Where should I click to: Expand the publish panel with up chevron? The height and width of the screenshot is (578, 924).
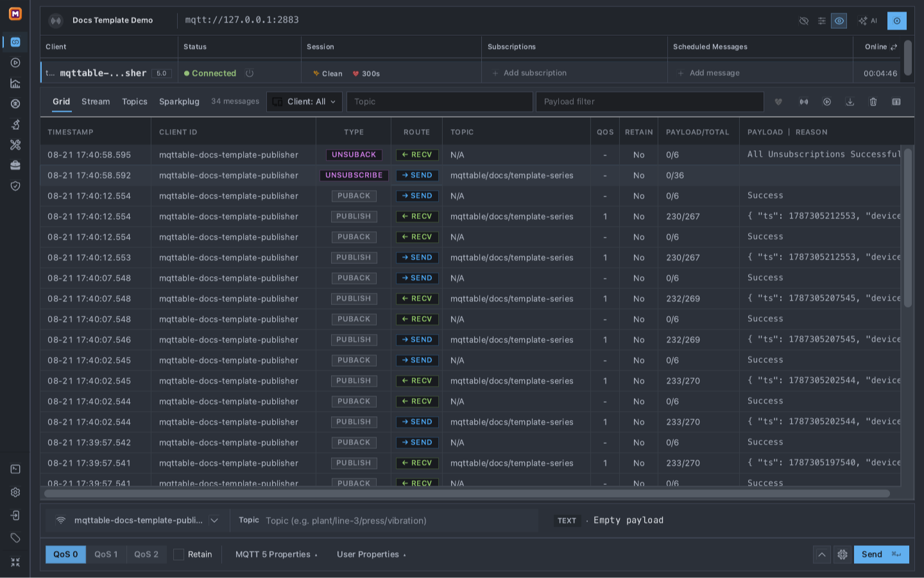tap(821, 554)
